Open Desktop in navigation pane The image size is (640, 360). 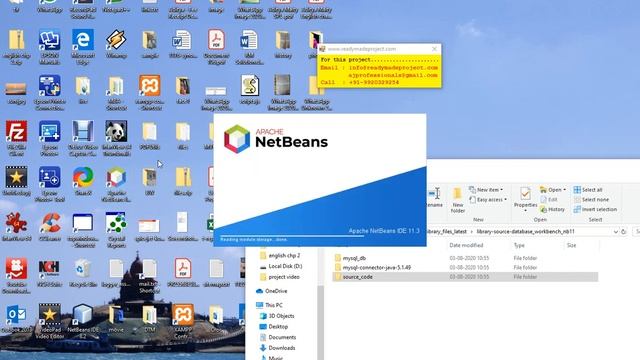pos(278,327)
